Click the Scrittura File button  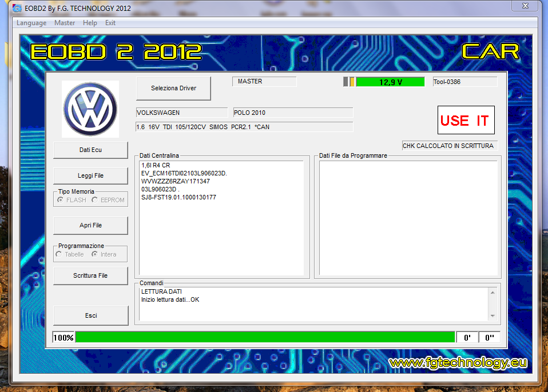click(x=90, y=276)
